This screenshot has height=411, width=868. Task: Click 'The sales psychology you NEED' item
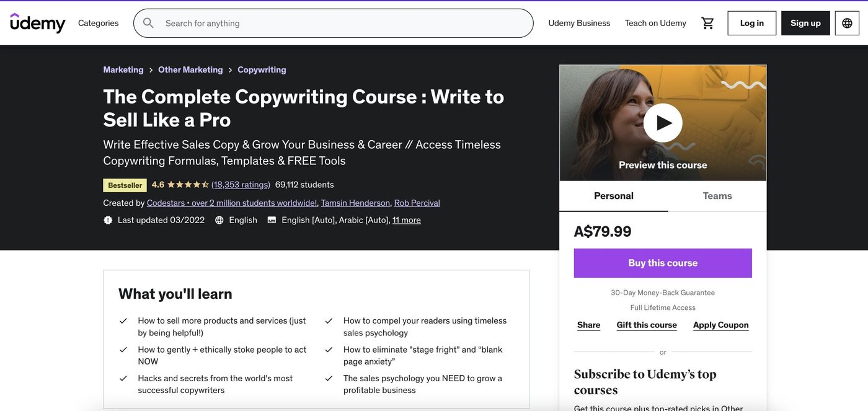423,384
